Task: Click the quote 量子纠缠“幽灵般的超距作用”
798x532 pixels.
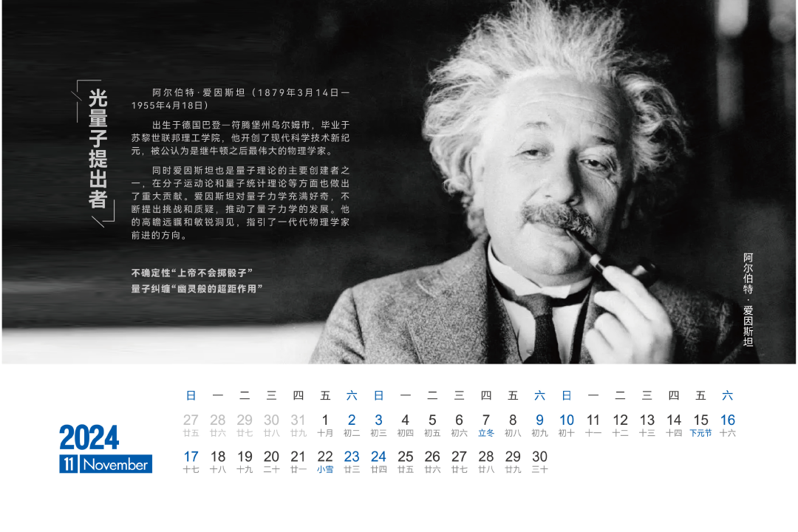Action: [x=197, y=289]
